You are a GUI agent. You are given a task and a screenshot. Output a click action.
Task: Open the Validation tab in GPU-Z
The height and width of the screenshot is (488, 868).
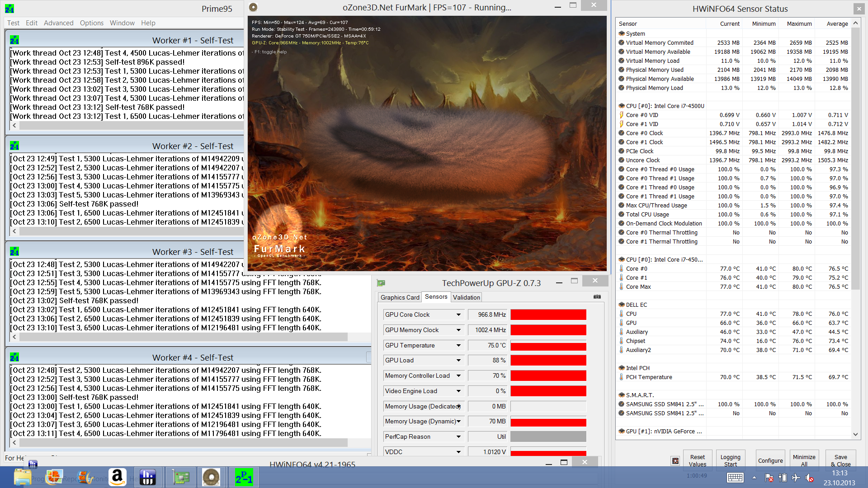(466, 297)
